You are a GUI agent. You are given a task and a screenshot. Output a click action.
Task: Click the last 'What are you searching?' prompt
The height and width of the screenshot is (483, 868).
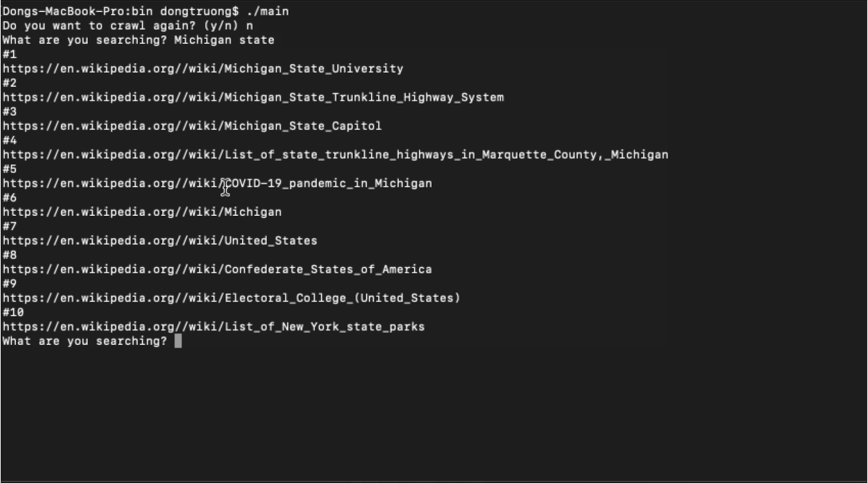click(84, 341)
